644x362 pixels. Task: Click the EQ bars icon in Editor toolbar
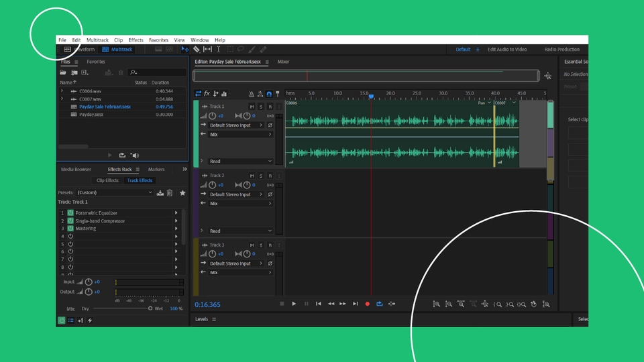pyautogui.click(x=224, y=94)
